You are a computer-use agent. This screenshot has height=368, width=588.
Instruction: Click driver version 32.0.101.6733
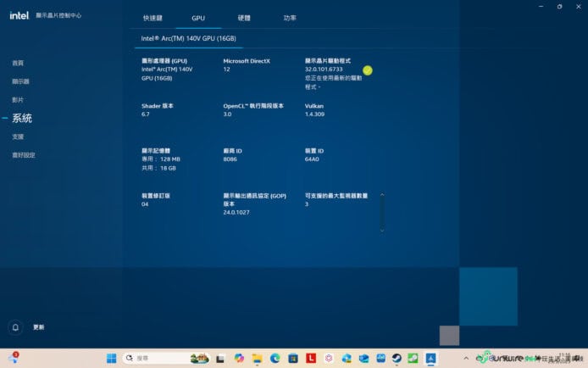[324, 70]
